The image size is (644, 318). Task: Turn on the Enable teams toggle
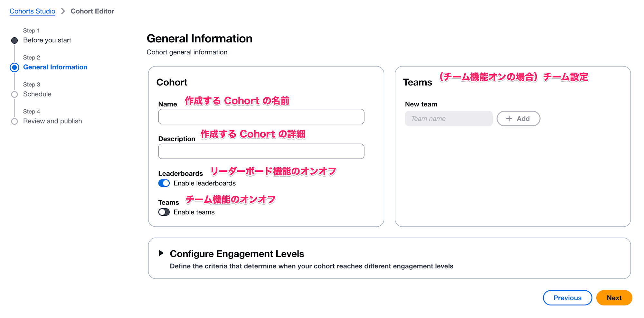pos(164,212)
